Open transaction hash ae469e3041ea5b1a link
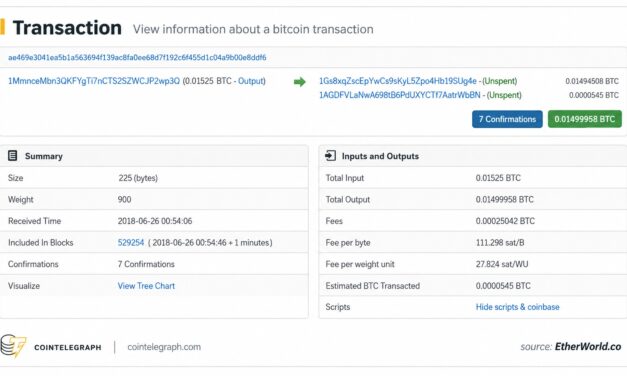 [x=137, y=58]
